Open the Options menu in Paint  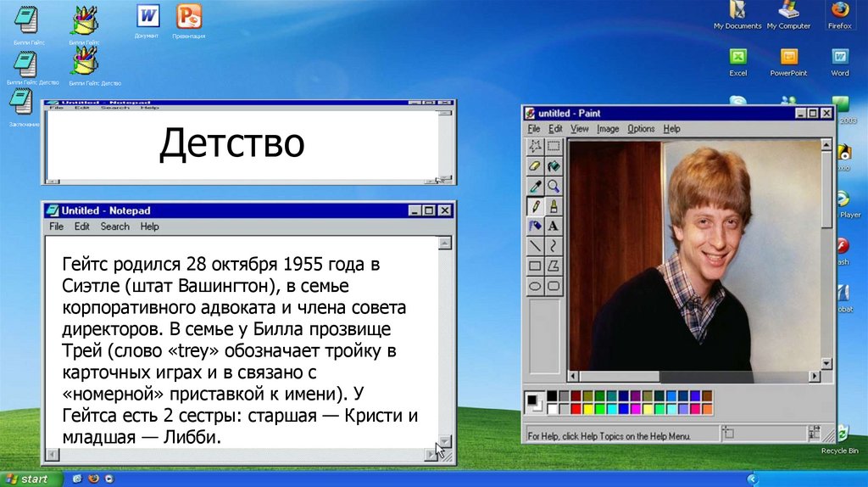641,128
